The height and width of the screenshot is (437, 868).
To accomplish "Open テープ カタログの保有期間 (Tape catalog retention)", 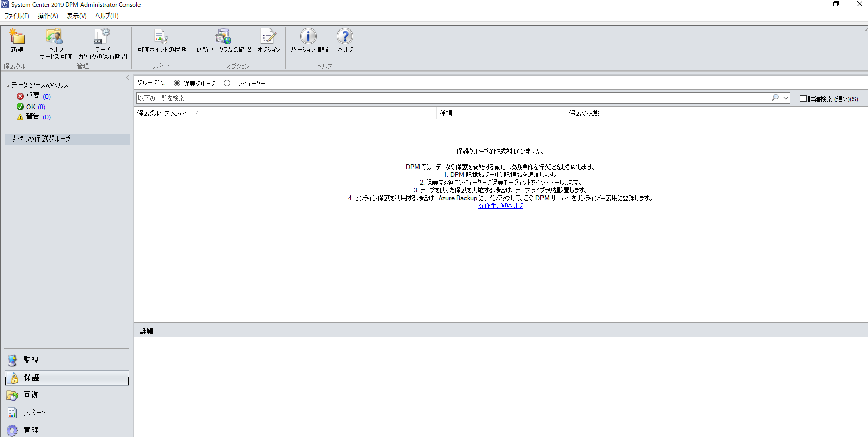I will (102, 44).
